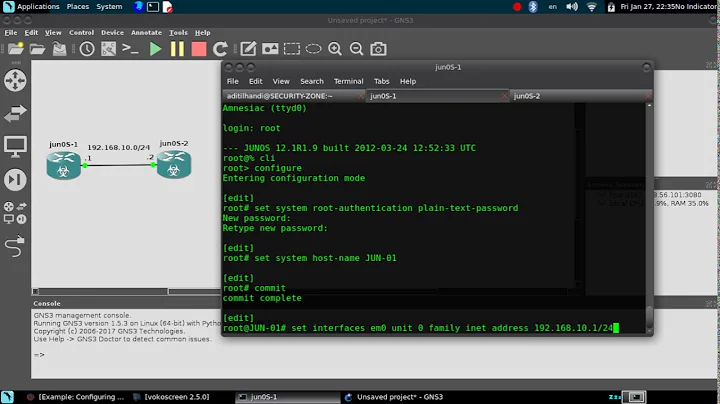This screenshot has width=720, height=404.
Task: Open the terminal Tabs menu
Action: point(382,81)
